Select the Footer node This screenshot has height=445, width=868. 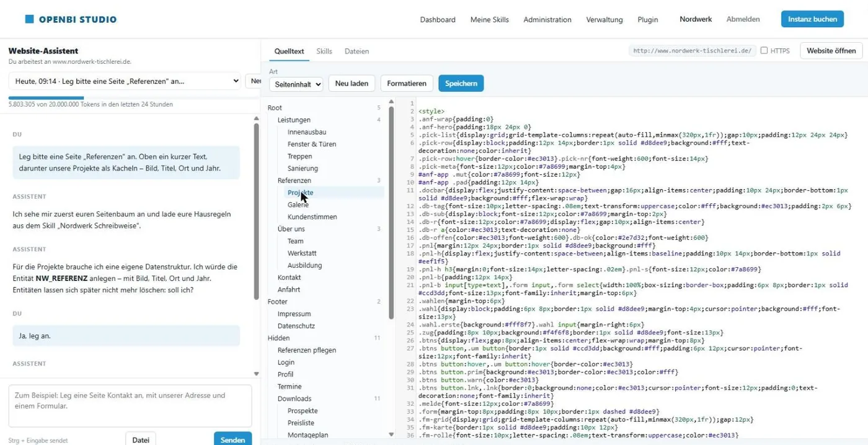278,302
